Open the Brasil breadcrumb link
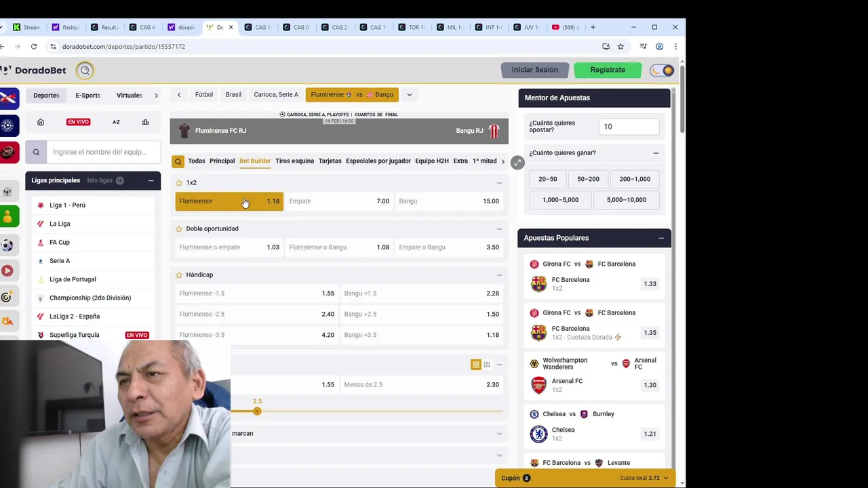Screen dimensions: 868x488 [233, 95]
